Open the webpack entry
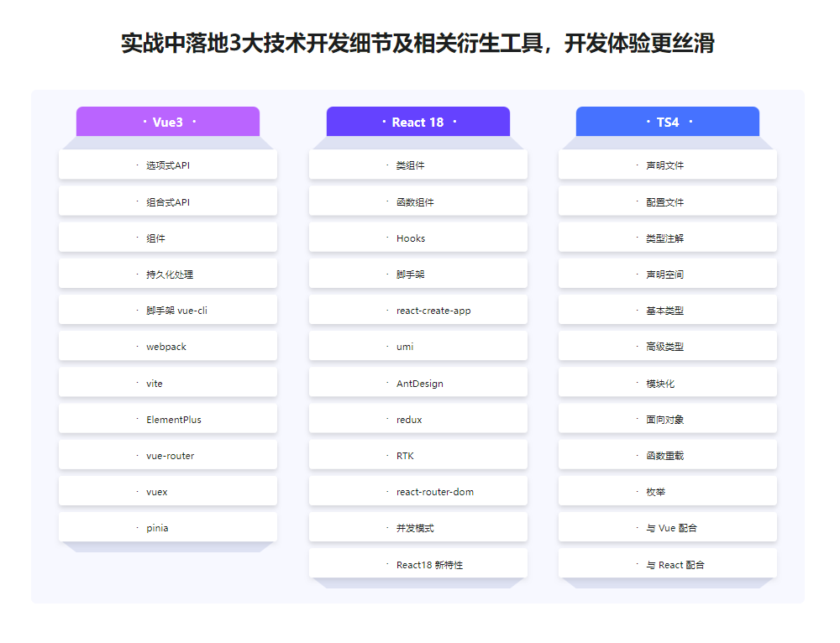Image resolution: width=840 pixels, height=643 pixels. click(x=167, y=346)
